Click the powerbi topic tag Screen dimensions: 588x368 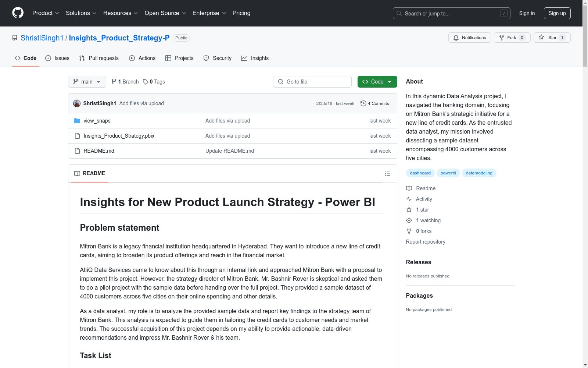448,173
